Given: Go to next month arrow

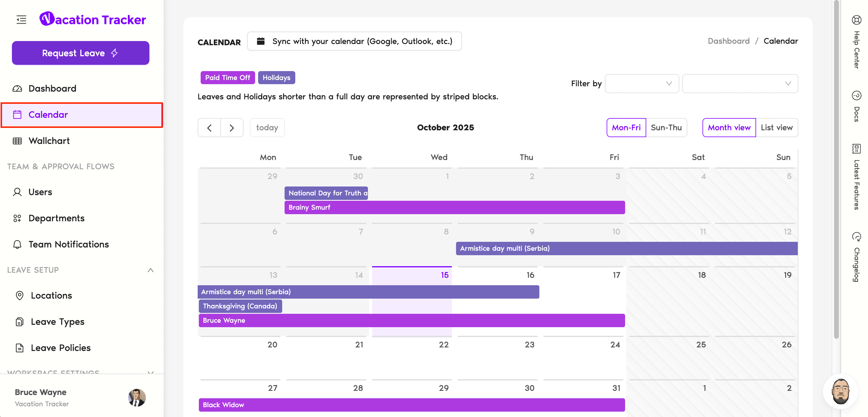Looking at the screenshot, I should point(232,128).
